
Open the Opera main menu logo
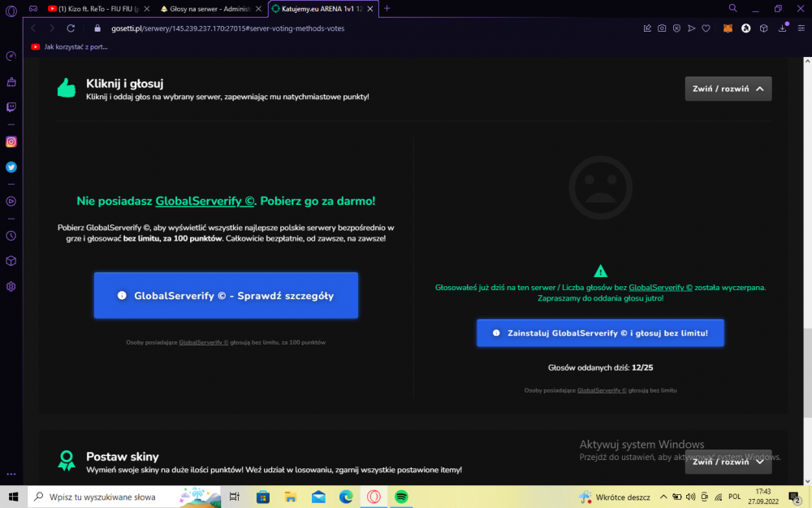11,10
